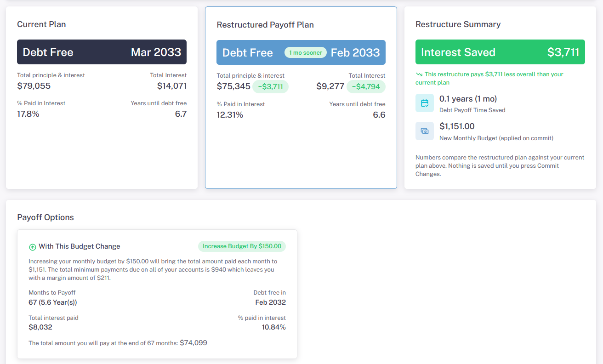Select the With This Budget Change option card title
The width and height of the screenshot is (603, 364).
(80, 246)
